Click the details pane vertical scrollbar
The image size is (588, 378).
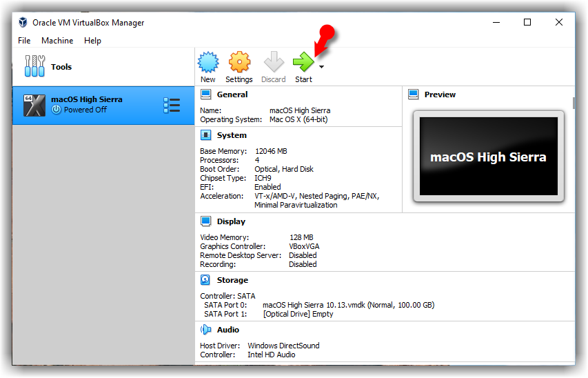pyautogui.click(x=574, y=103)
